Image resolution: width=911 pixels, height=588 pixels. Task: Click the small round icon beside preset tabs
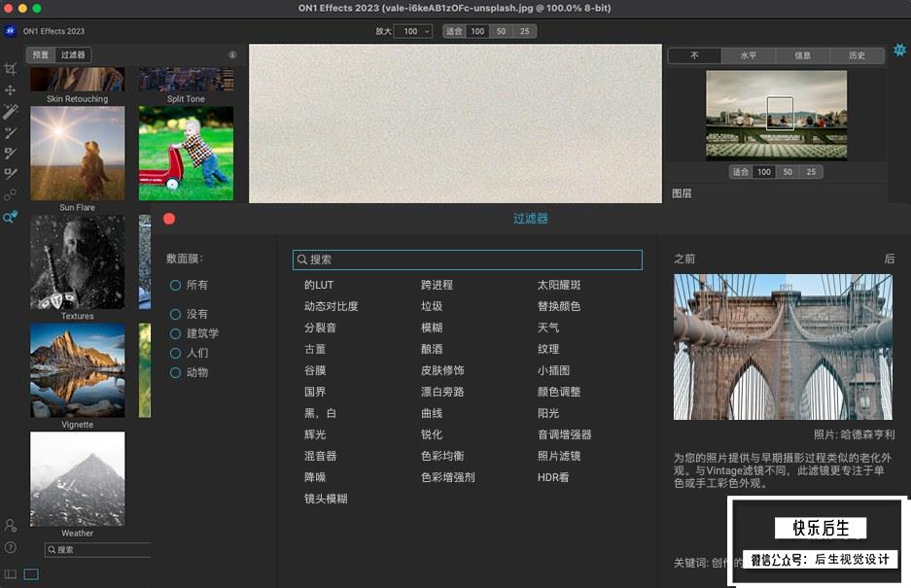[232, 54]
